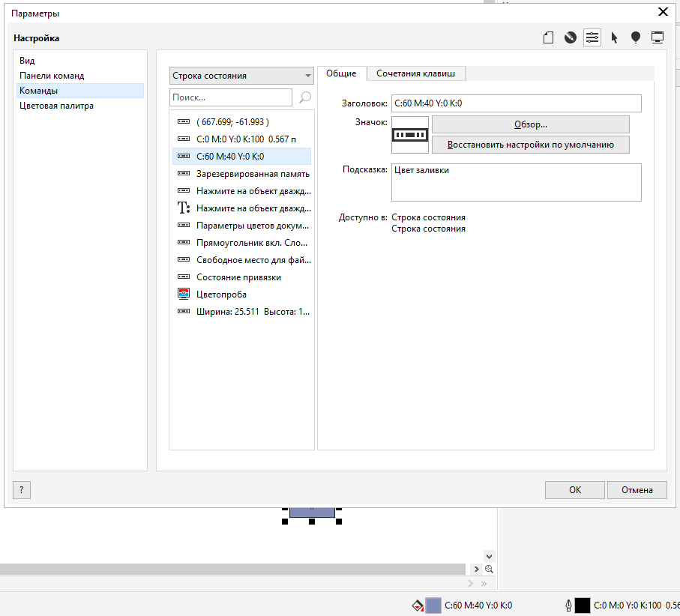
Task: Click the scroll right arrow of canvas
Action: point(476,570)
